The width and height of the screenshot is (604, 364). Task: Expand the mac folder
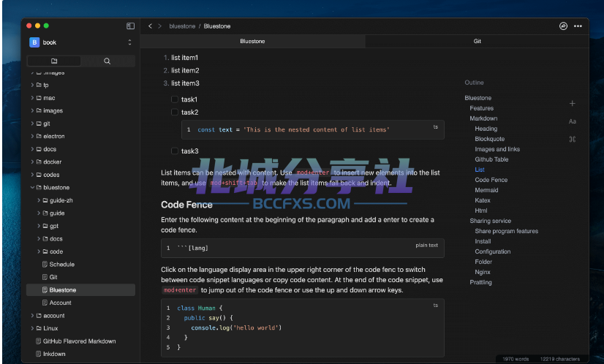click(x=32, y=98)
